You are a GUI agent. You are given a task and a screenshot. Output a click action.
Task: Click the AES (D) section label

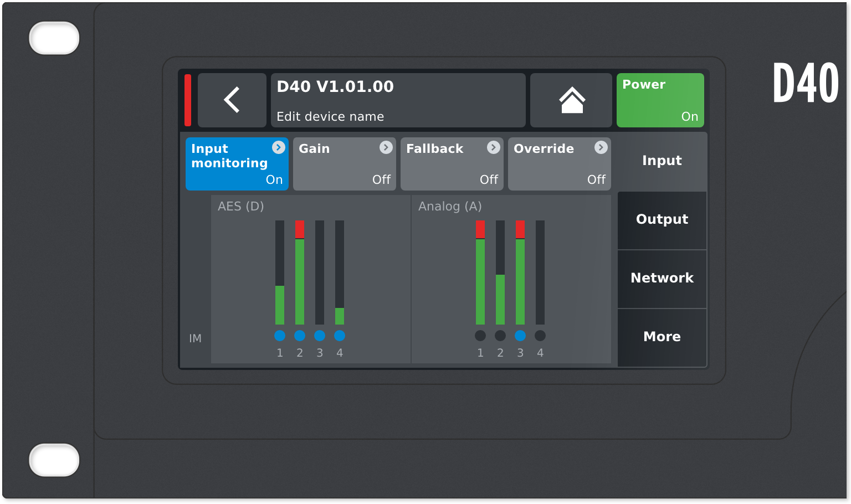241,207
